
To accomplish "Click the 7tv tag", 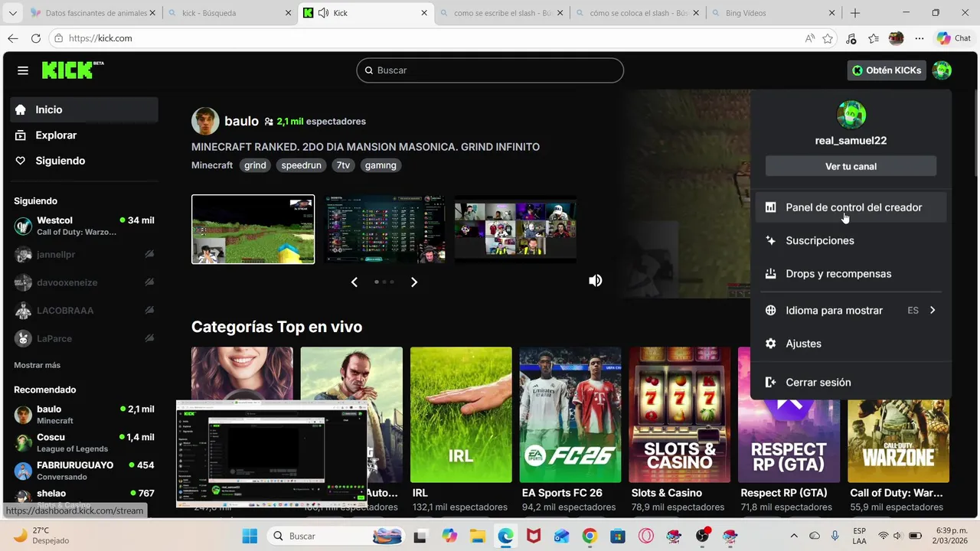I will click(343, 165).
